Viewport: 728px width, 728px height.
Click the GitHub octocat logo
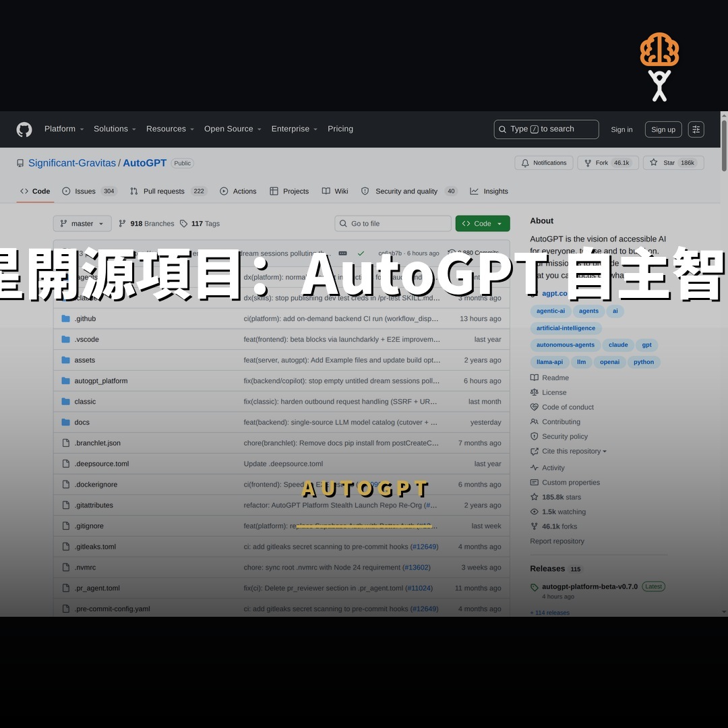24,129
